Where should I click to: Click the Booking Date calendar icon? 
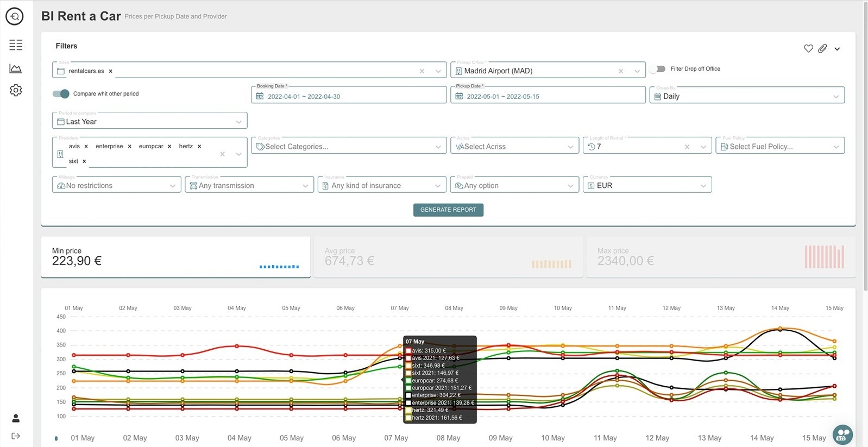click(x=260, y=96)
